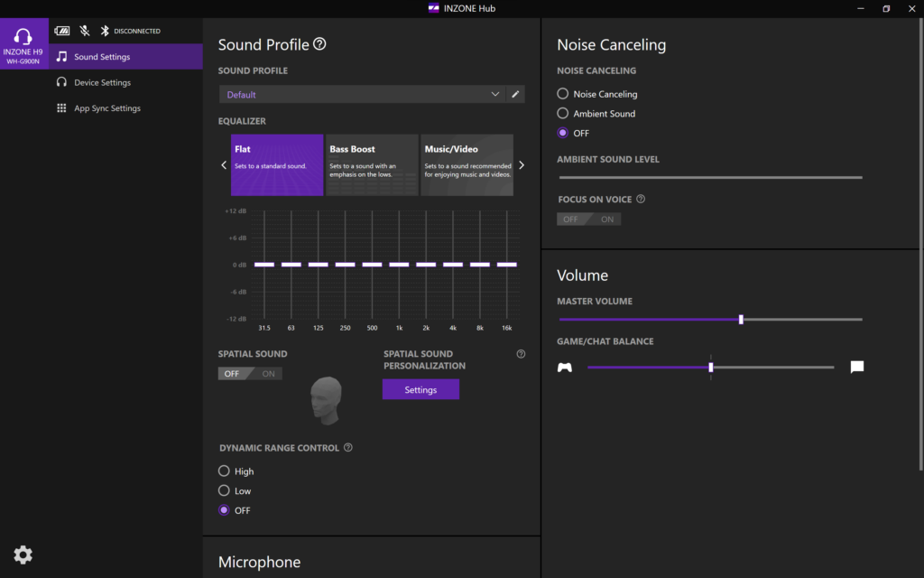
Task: Click the game controller balance icon
Action: click(x=565, y=368)
